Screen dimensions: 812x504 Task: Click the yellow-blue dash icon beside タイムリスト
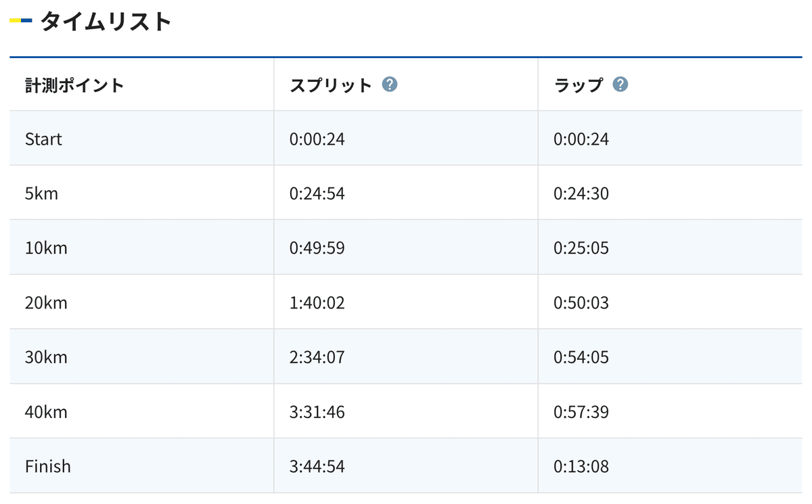(19, 20)
